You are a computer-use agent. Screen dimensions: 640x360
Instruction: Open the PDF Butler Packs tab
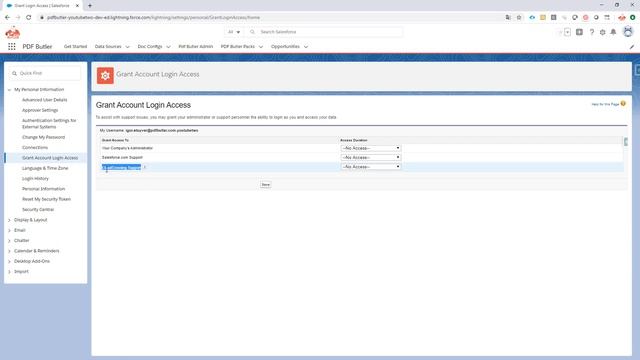click(x=238, y=47)
